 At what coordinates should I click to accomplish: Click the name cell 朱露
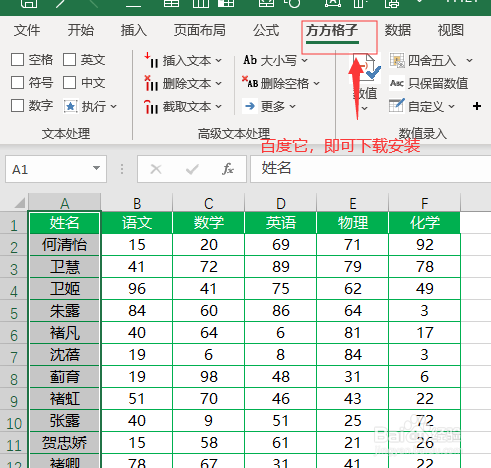64,311
